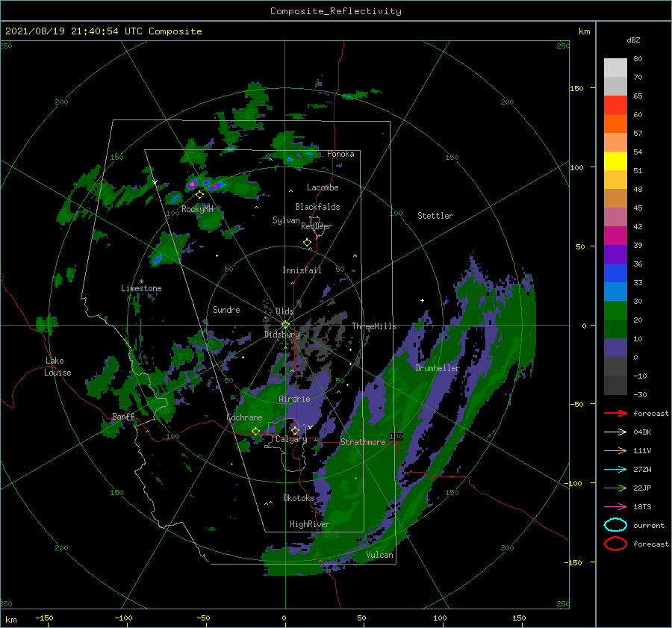The width and height of the screenshot is (672, 628).
Task: Click the green 22JP arrow icon
Action: (x=615, y=488)
